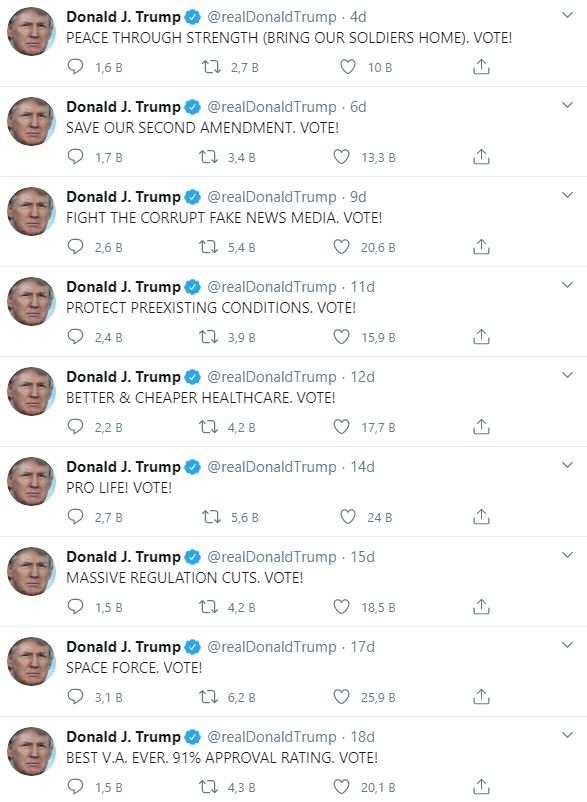Retweet the PRO LIFE tweet
587x802 pixels.
coord(211,517)
